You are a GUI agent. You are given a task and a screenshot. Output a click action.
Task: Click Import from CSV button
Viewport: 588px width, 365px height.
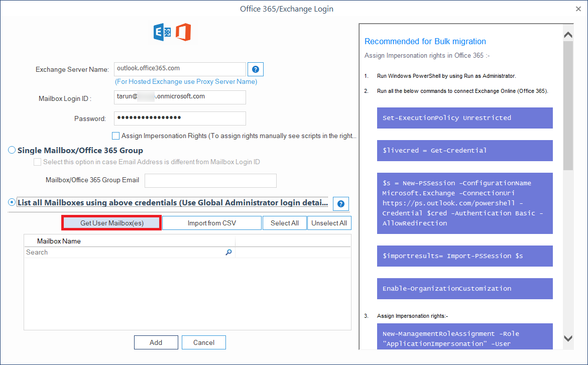(x=212, y=223)
